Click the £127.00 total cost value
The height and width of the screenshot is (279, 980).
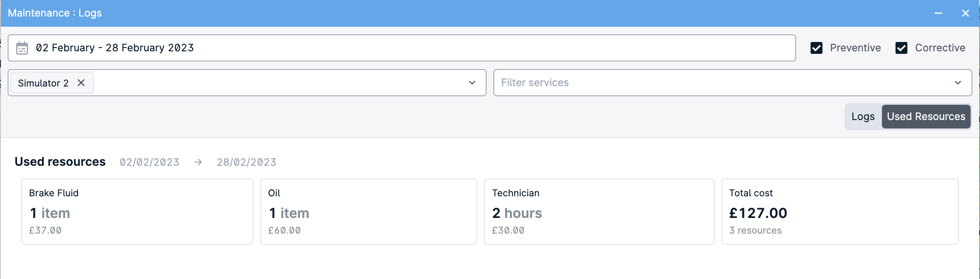[758, 213]
